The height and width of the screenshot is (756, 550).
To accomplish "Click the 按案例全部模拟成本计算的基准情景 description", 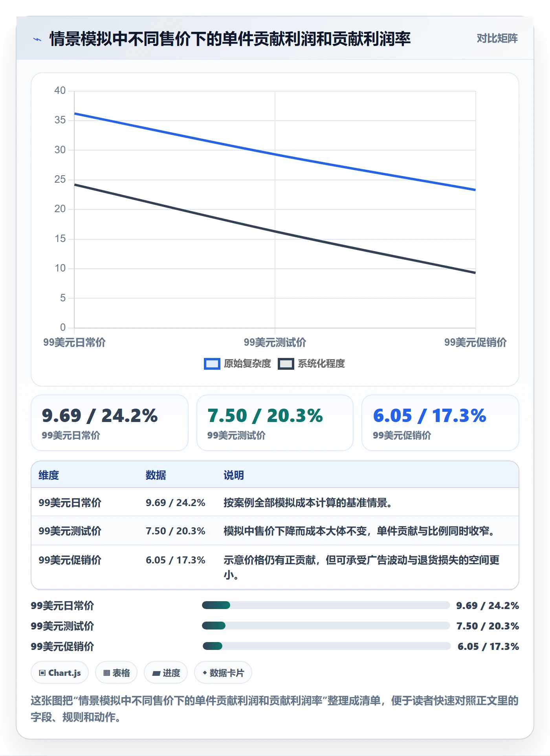I will click(x=308, y=503).
